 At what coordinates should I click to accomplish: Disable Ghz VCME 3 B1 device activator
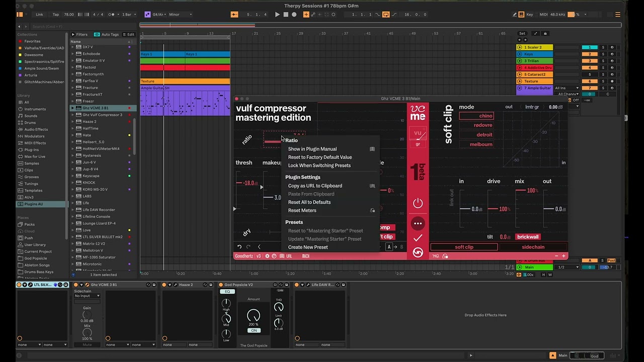76,285
